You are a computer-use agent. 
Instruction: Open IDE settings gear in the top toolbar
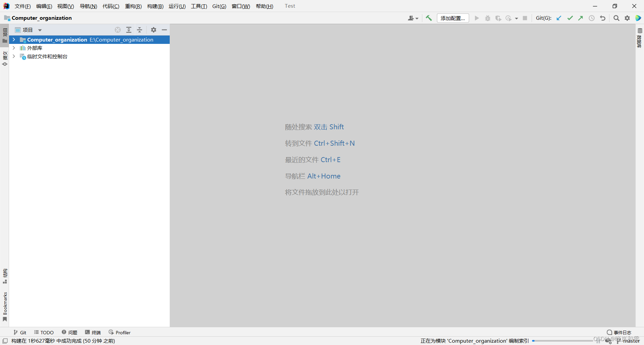point(627,18)
